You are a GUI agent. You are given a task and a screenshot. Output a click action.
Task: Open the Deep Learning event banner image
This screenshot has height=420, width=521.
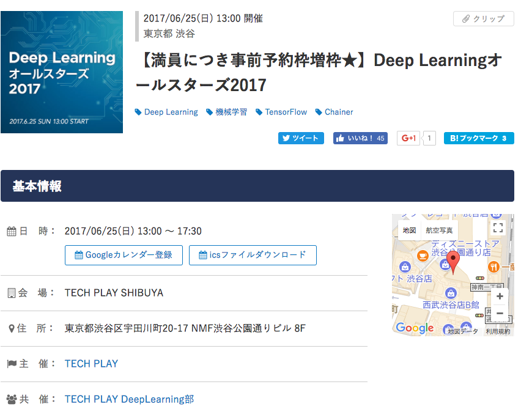pyautogui.click(x=62, y=72)
